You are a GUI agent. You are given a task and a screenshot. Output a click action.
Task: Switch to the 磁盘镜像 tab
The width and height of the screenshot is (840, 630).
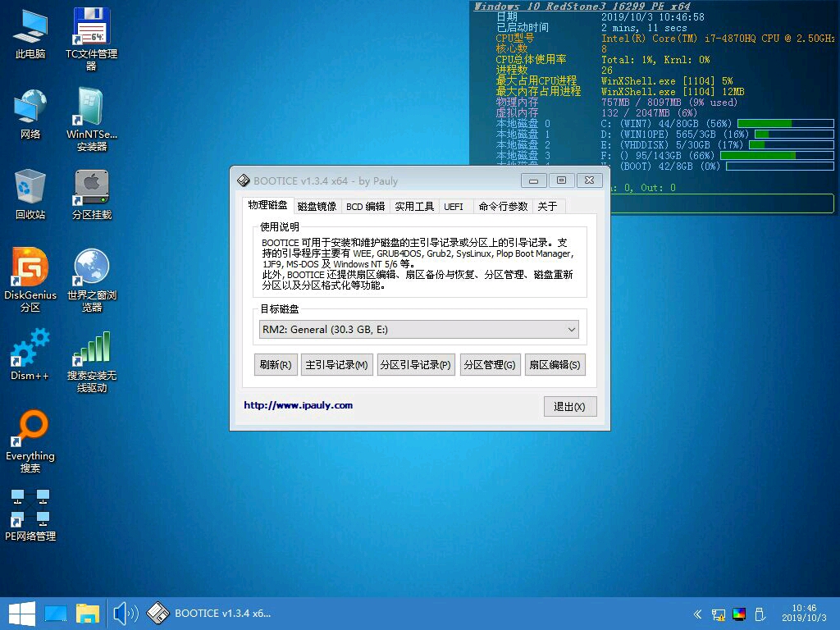tap(317, 206)
